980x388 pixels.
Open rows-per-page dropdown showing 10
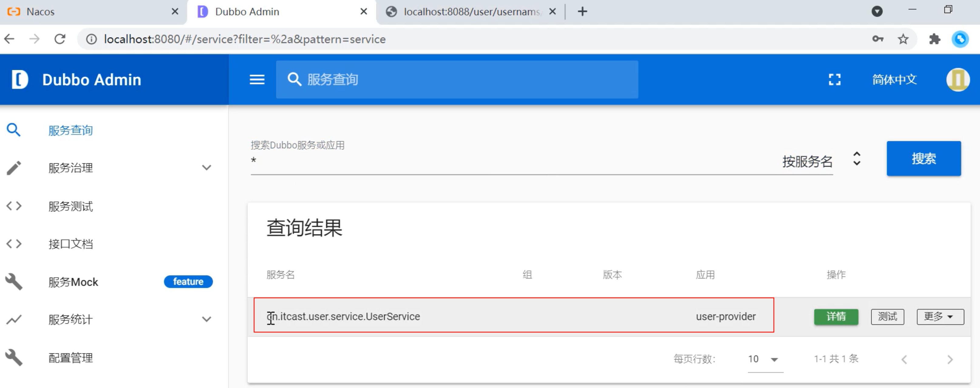[x=765, y=359]
